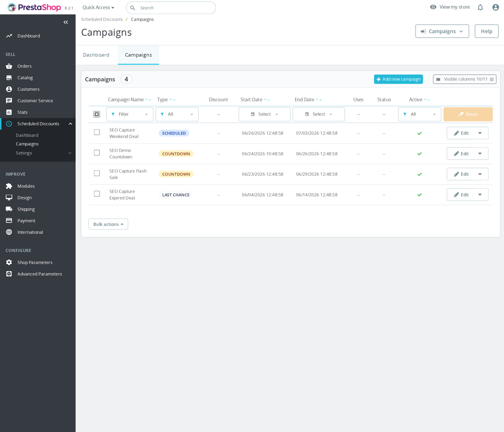Click the Orders basket icon in the sidebar
This screenshot has height=432, width=504.
[x=9, y=66]
